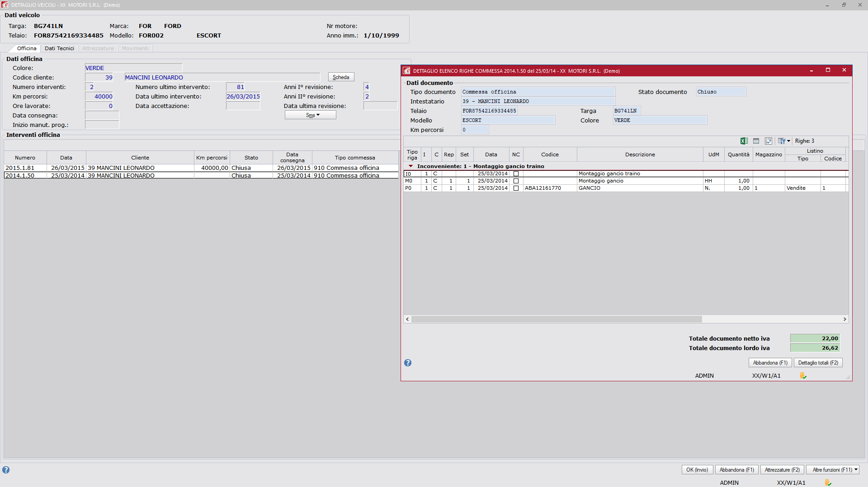Select the ABA12161770 code cell
The image size is (868, 487).
tap(550, 188)
